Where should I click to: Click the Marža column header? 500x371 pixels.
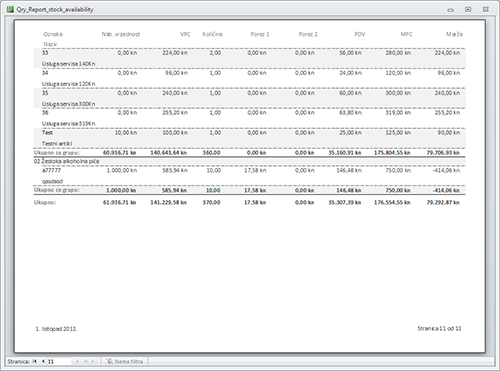coord(454,34)
